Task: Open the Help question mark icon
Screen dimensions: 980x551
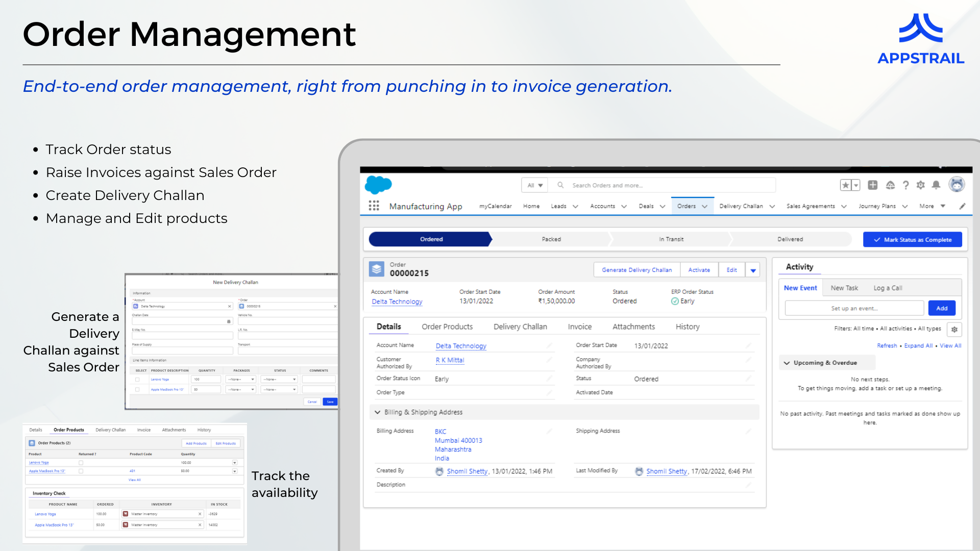Action: pyautogui.click(x=905, y=185)
